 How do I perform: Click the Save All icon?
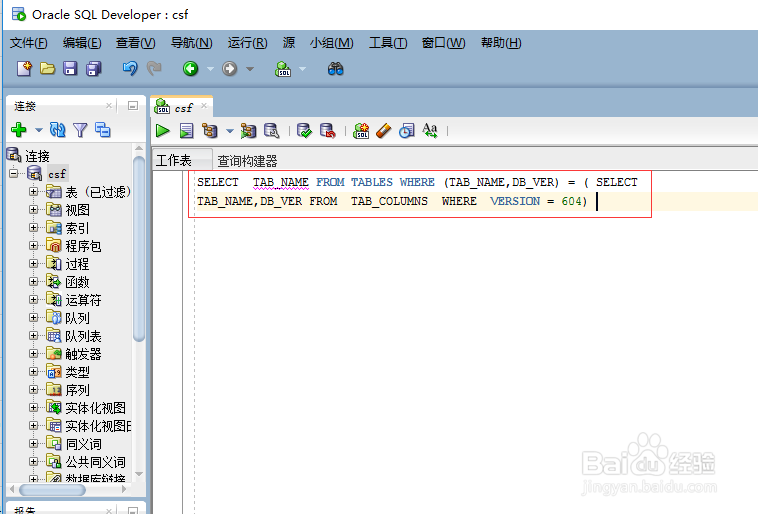[93, 69]
